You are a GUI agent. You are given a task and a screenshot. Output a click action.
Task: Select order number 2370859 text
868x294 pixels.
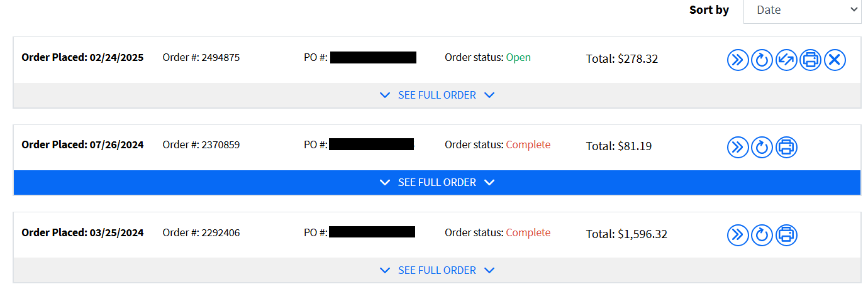(220, 144)
